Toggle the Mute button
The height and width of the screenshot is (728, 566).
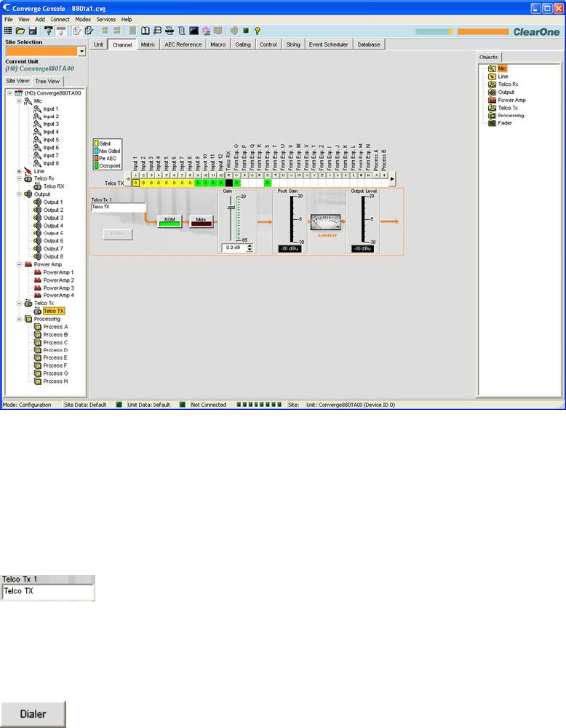coord(201,221)
